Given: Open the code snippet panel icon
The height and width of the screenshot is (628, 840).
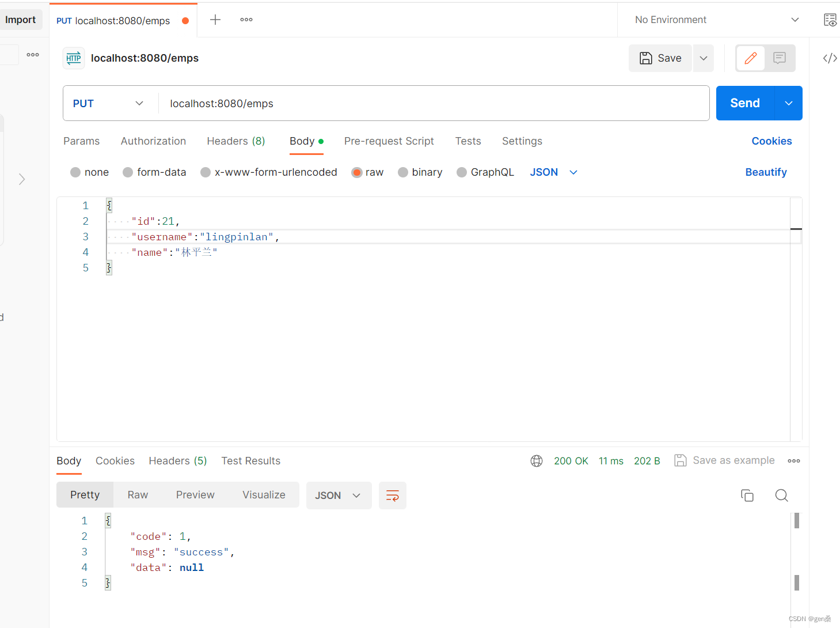Looking at the screenshot, I should tap(830, 58).
